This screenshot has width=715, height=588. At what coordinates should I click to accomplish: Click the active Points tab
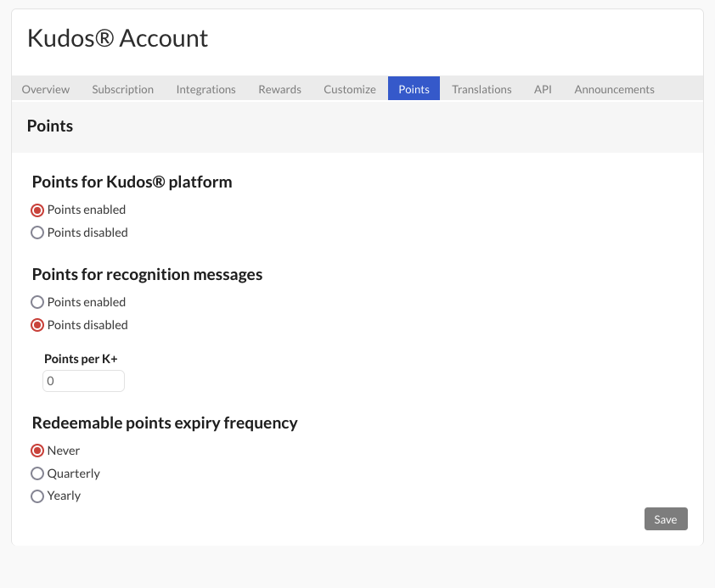coord(414,88)
